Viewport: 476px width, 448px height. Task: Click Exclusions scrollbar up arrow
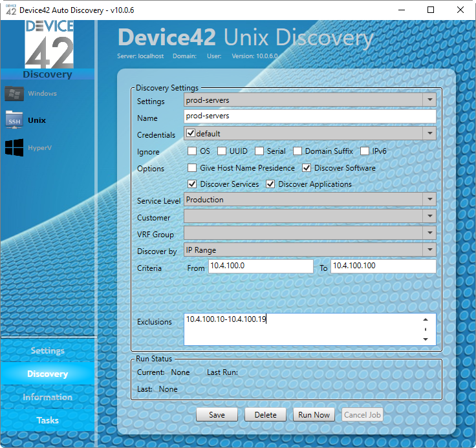pyautogui.click(x=426, y=319)
